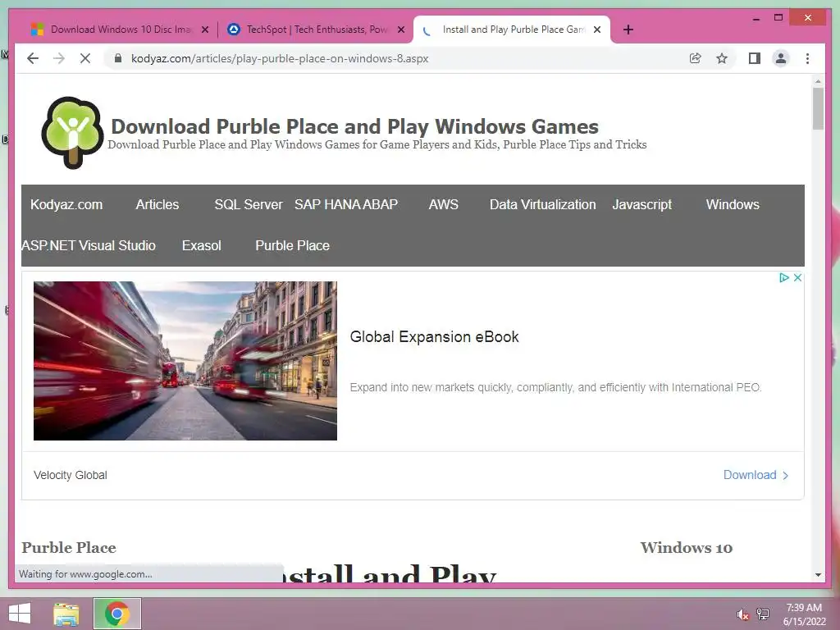Open SAP HANA ABAP menu item
The image size is (840, 630).
tap(346, 204)
